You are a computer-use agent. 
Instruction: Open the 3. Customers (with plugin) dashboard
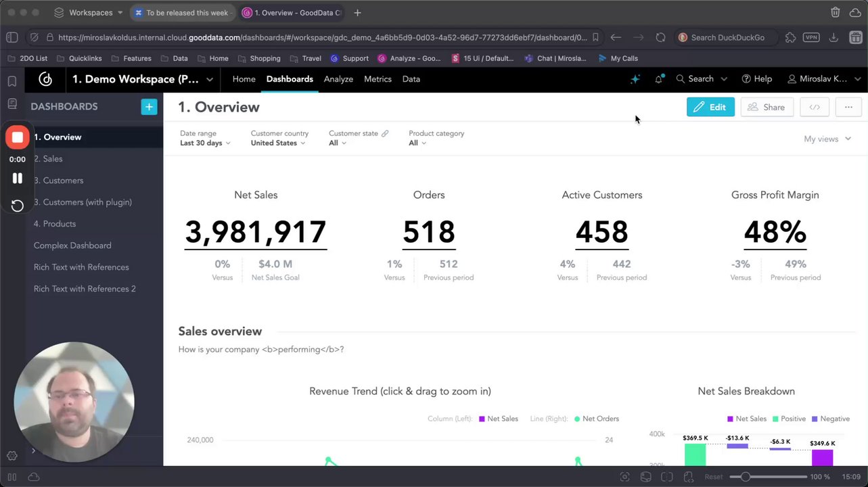pyautogui.click(x=95, y=202)
